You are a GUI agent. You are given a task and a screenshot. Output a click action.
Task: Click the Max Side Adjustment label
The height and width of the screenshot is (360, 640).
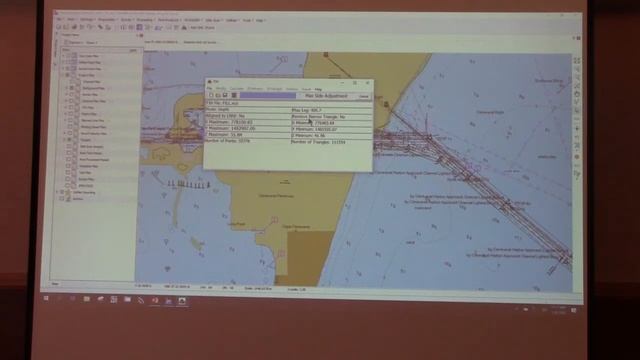point(326,96)
